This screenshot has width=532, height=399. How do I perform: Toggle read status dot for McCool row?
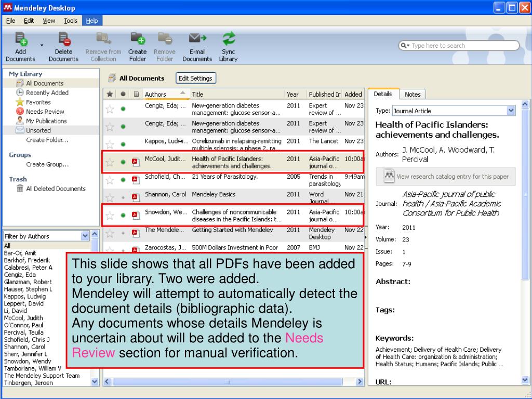[x=123, y=162]
